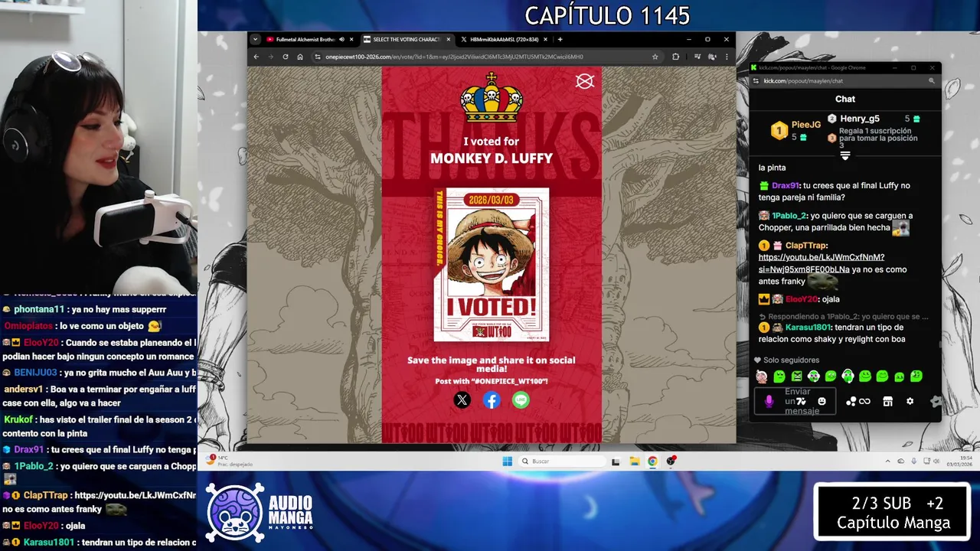Click the pink microphone icon in chat input
The image size is (980, 551).
pos(769,401)
